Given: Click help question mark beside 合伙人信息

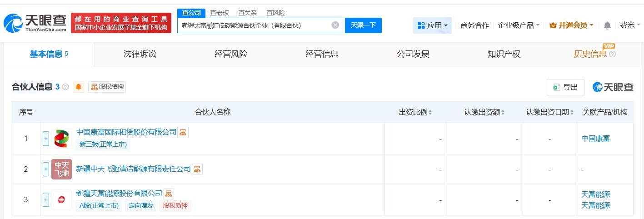Looking at the screenshot, I should pos(65,87).
